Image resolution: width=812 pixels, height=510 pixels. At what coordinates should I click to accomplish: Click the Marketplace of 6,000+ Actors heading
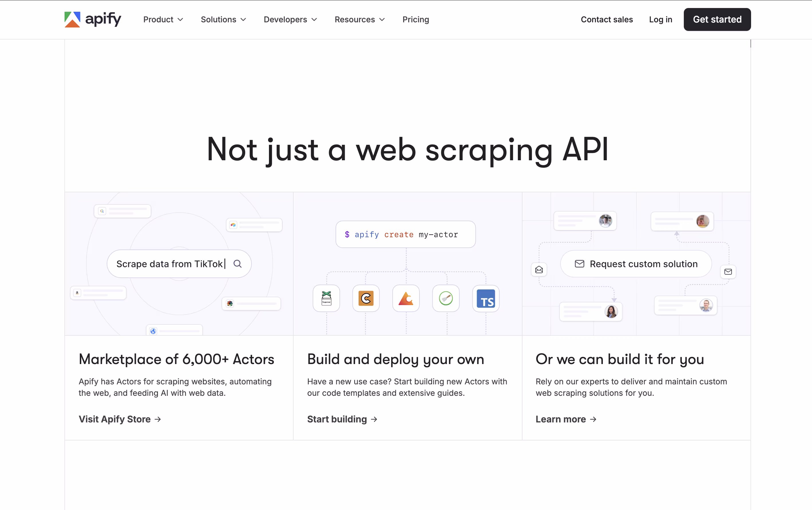coord(176,359)
